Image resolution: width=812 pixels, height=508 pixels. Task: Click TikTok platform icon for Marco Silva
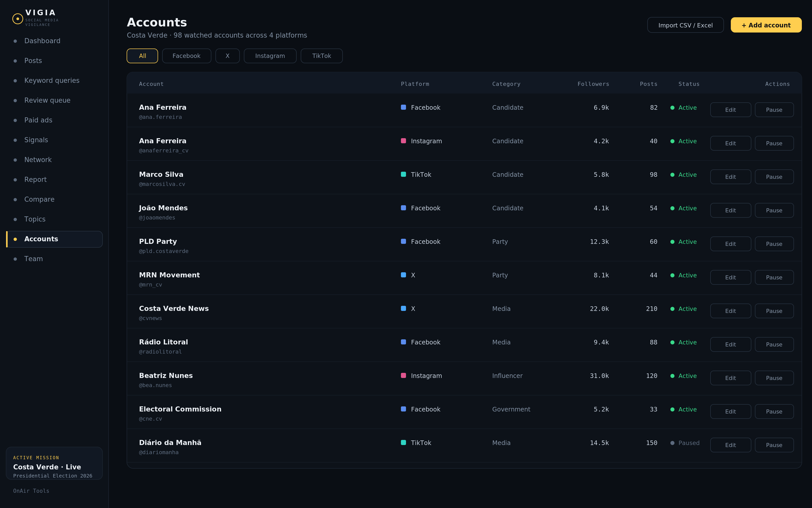pos(403,174)
